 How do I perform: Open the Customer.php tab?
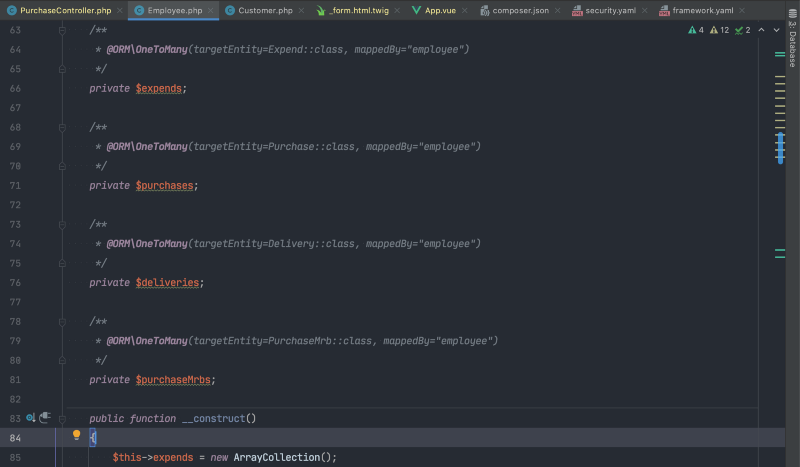point(265,10)
